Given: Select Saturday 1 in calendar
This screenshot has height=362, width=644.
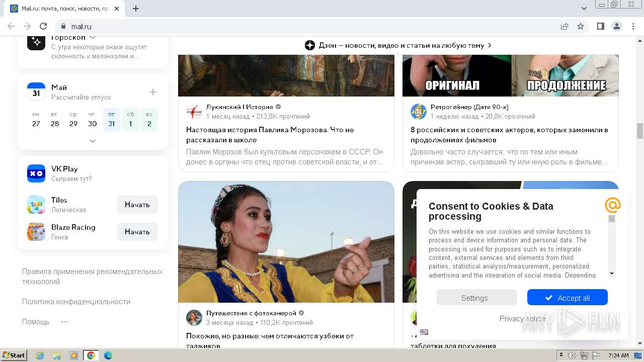Looking at the screenshot, I should click(x=130, y=120).
